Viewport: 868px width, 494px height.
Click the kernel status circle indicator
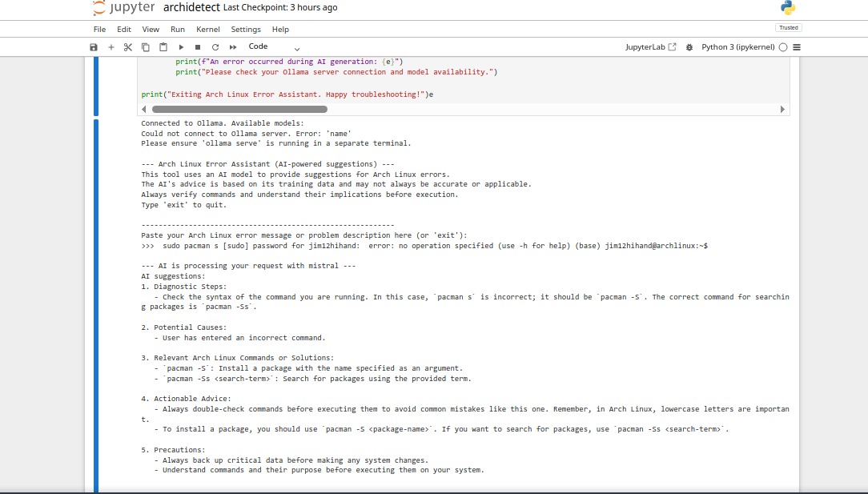[x=783, y=47]
